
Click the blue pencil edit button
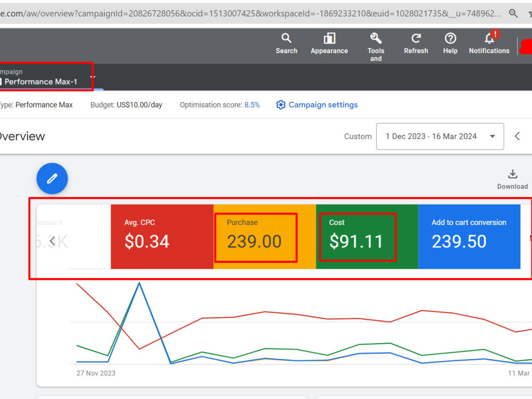click(52, 178)
